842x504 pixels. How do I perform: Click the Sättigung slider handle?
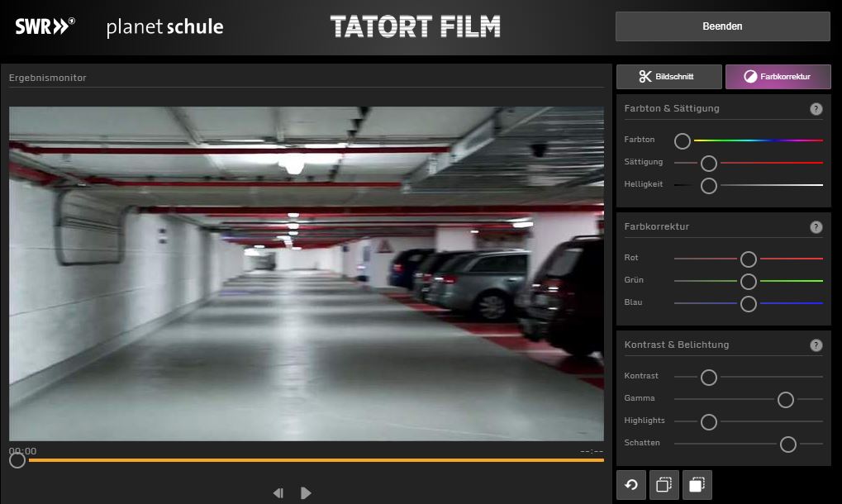tap(708, 164)
